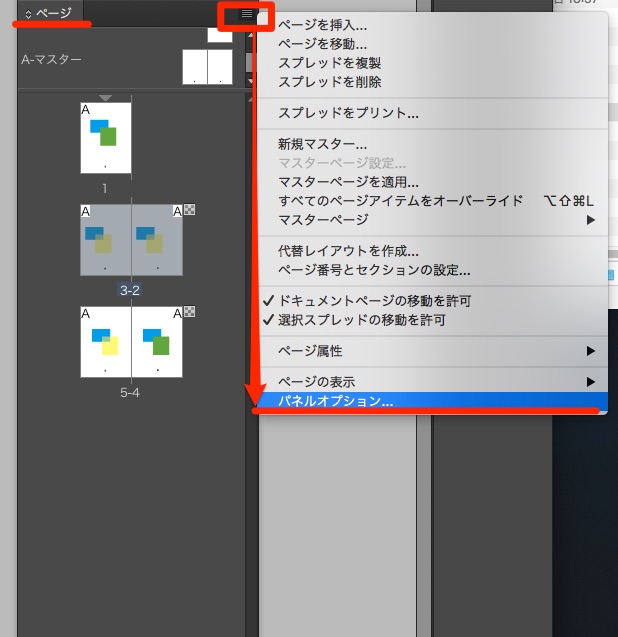Choose ページを挿入... from the menu

click(433, 25)
